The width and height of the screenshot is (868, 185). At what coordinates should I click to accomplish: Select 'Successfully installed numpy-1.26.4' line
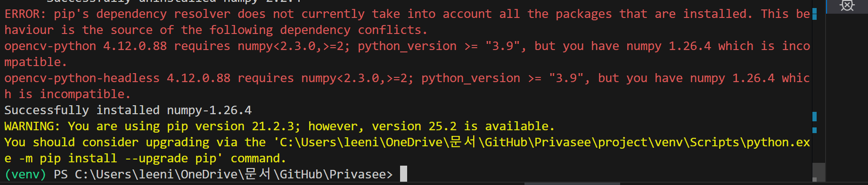click(128, 110)
